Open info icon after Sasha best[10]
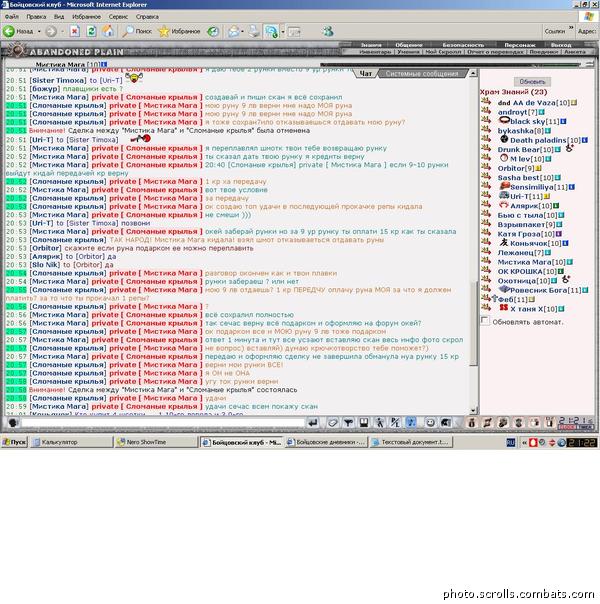Viewport: 600px width, 604px height. 558,178
